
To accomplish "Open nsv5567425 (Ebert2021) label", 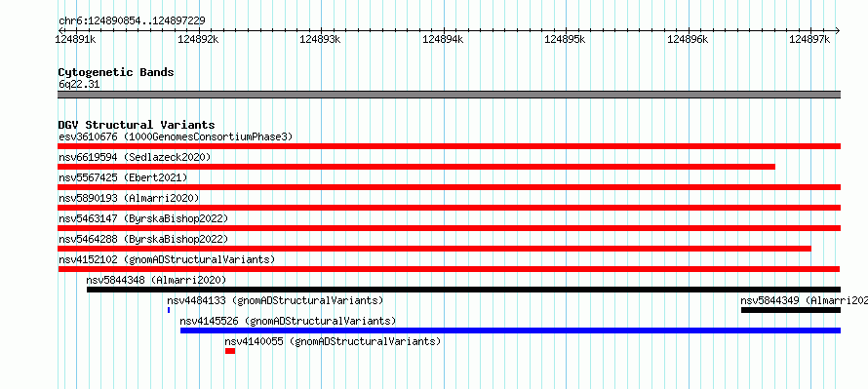I will coord(123,177).
